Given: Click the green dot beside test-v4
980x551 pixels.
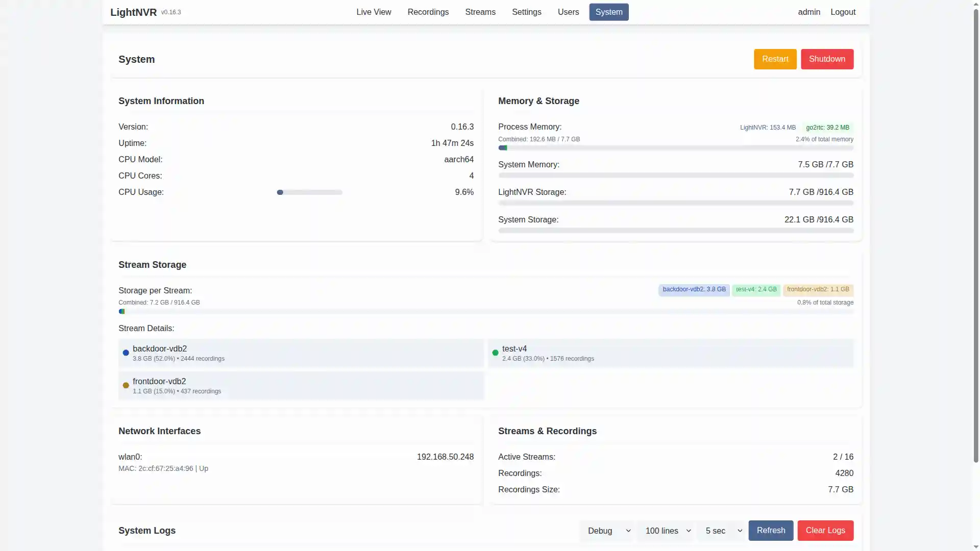Looking at the screenshot, I should click(495, 353).
